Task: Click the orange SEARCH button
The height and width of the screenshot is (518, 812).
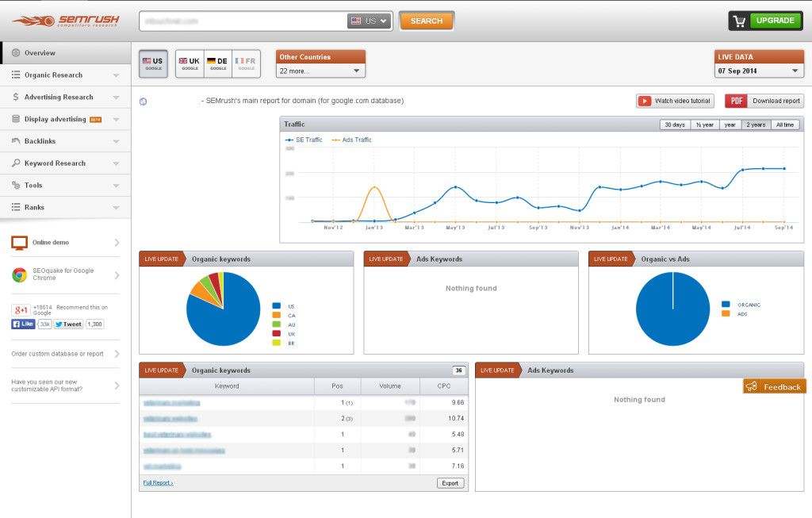Action: pos(427,21)
